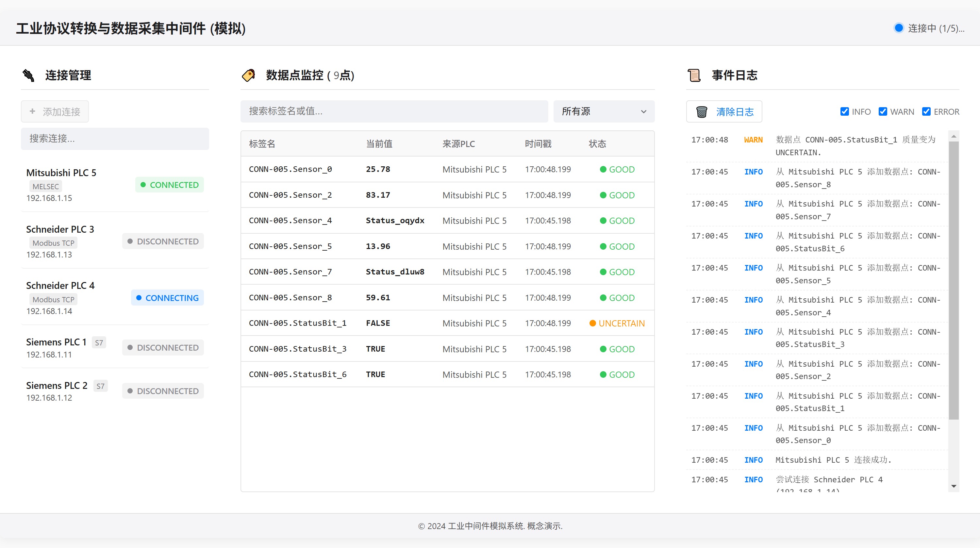The image size is (980, 548).
Task: Click the trash can icon in 清除日志
Action: pyautogui.click(x=702, y=112)
